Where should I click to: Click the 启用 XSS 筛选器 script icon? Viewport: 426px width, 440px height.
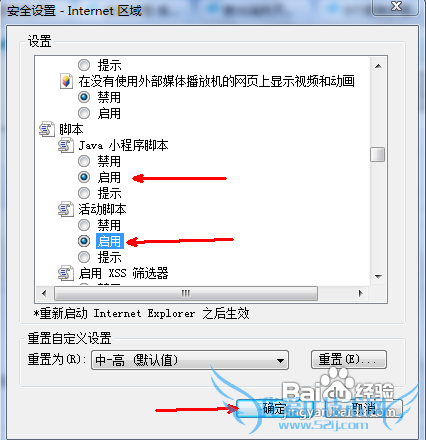tap(66, 273)
